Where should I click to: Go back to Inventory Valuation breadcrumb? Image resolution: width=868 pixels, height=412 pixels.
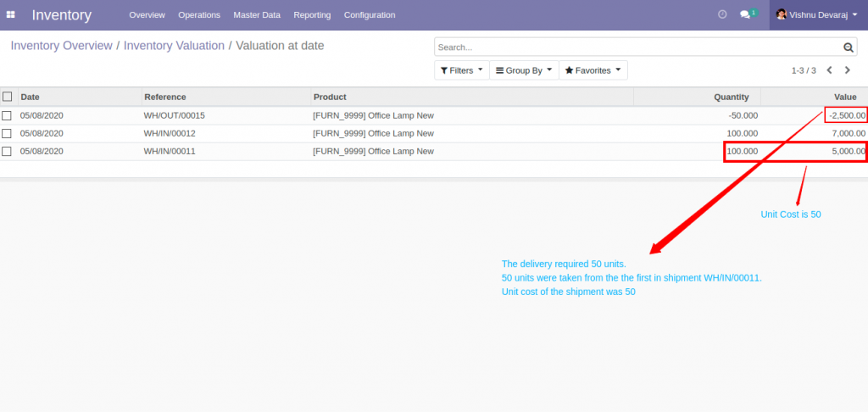(174, 46)
